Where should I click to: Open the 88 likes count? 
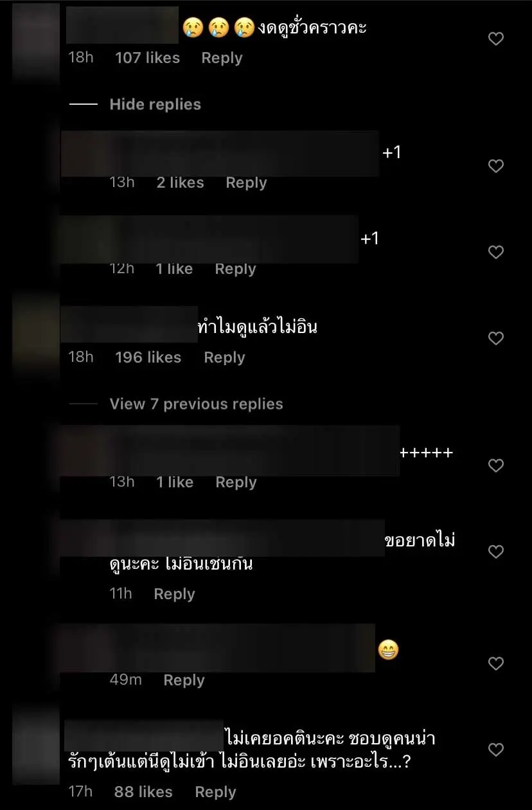point(143,792)
